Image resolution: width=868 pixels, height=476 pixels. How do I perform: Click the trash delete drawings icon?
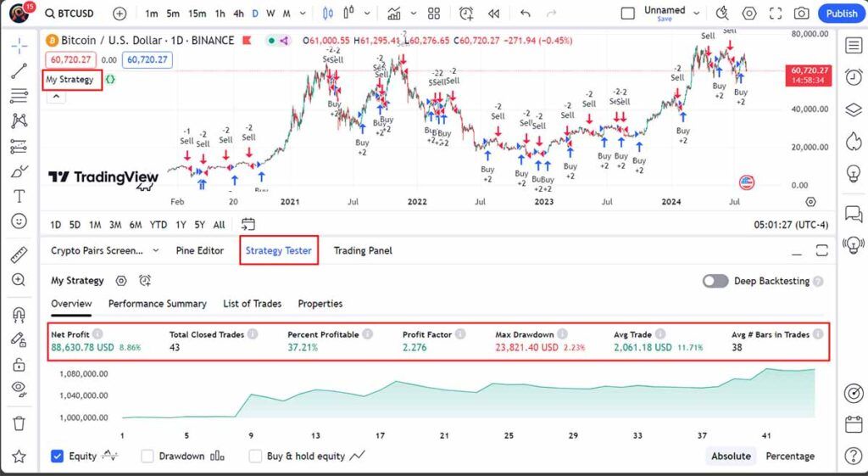coord(19,422)
